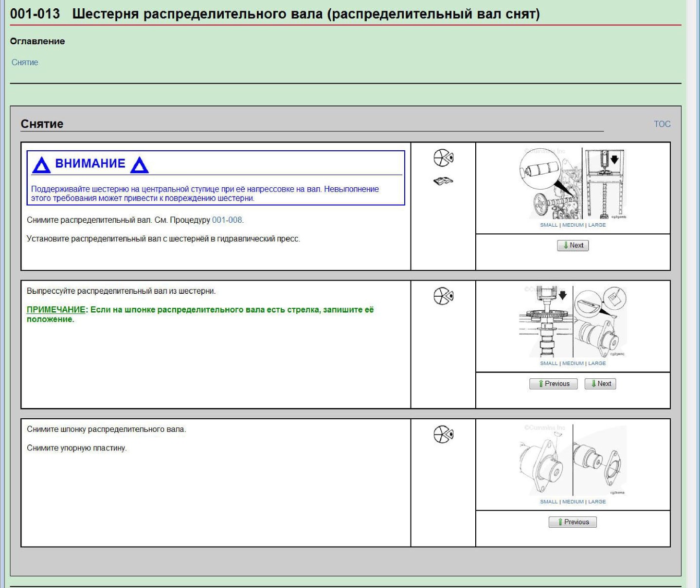The image size is (700, 588).
Task: Click text 'Выпрессуйте распределительный вал из шестерни.'
Action: [121, 291]
